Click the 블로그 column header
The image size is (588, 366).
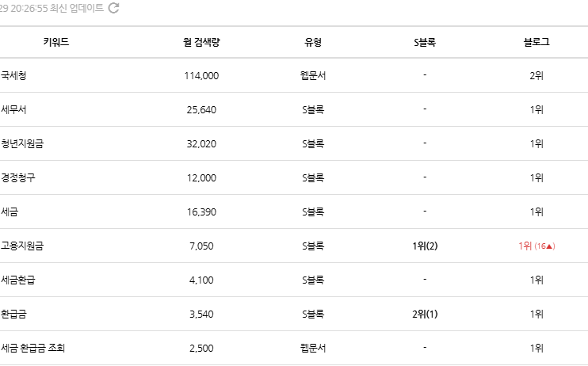[536, 42]
